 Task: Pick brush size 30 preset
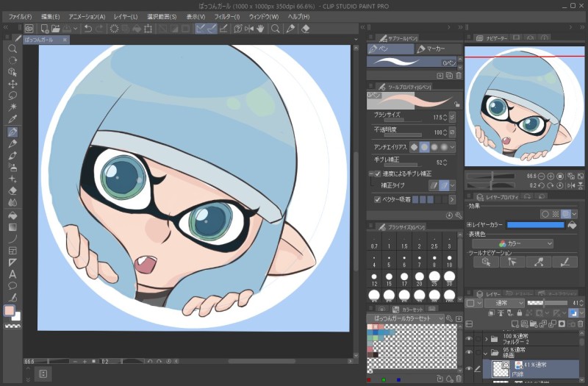[449, 279]
